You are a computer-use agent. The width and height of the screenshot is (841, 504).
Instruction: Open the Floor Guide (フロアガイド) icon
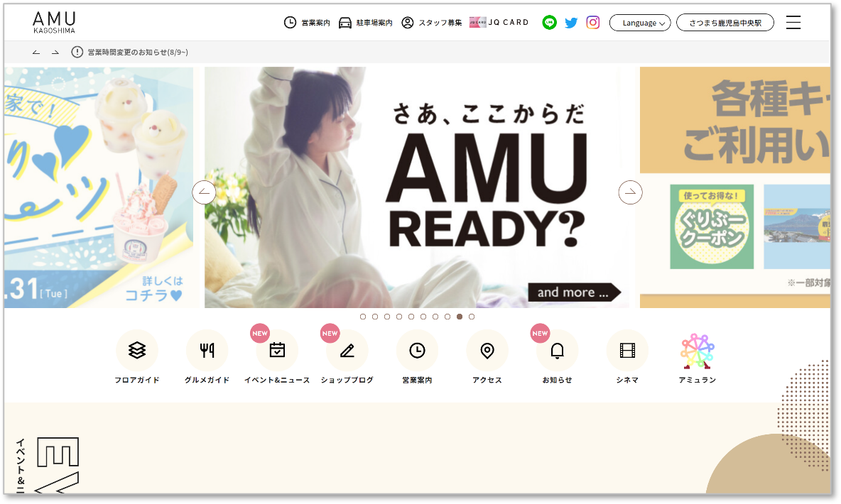coord(136,350)
